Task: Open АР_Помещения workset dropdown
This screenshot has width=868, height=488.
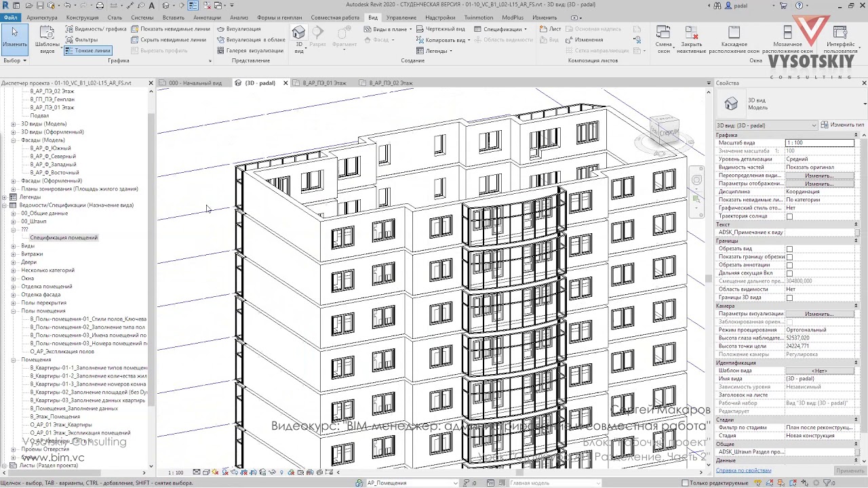Action: pos(412,483)
